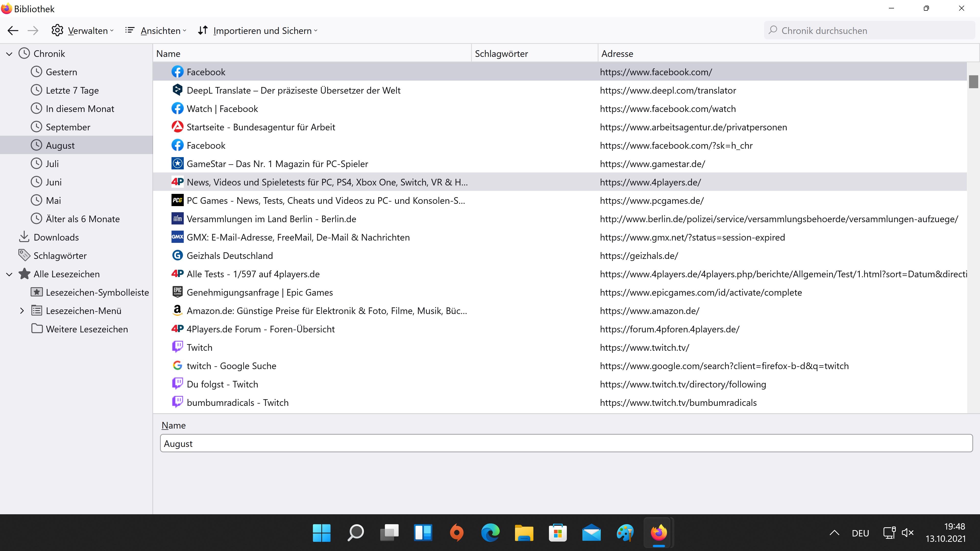Image resolution: width=980 pixels, height=551 pixels.
Task: Open the Ansichten views menu
Action: pos(156,30)
